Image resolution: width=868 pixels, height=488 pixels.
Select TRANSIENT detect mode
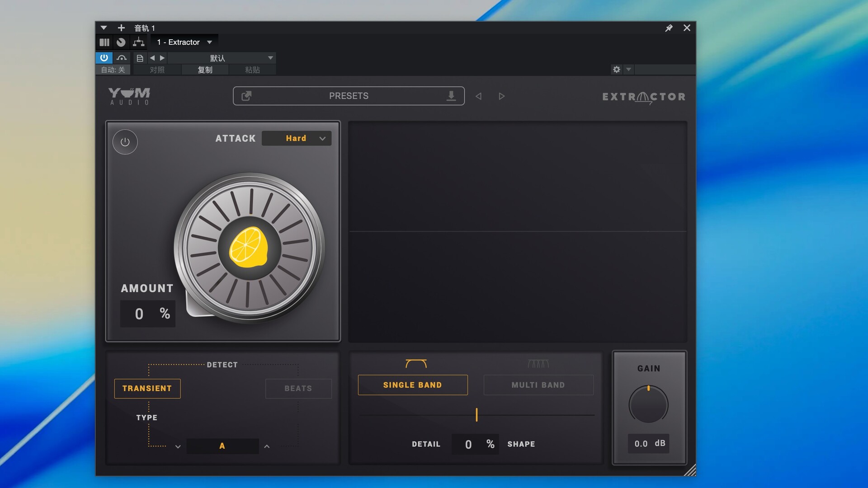click(147, 389)
